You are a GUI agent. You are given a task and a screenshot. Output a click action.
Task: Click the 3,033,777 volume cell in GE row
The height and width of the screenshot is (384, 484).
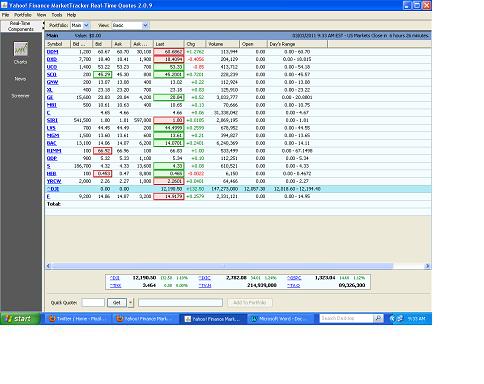click(226, 97)
